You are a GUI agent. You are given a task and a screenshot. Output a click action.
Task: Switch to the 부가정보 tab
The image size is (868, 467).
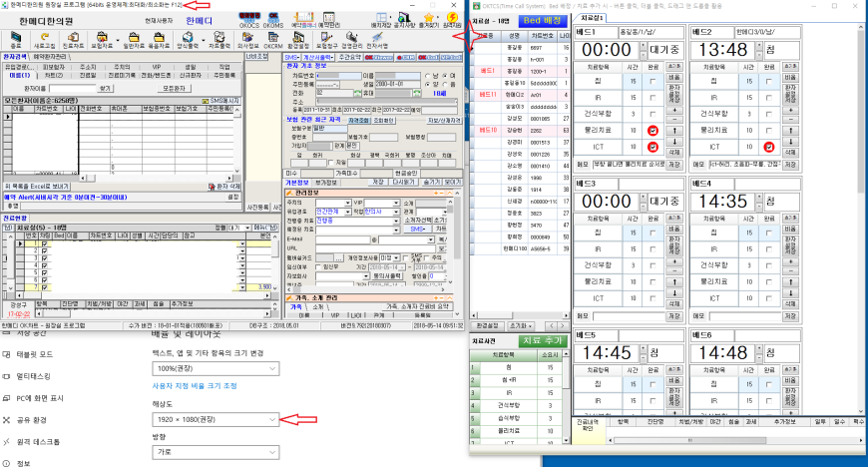click(326, 182)
